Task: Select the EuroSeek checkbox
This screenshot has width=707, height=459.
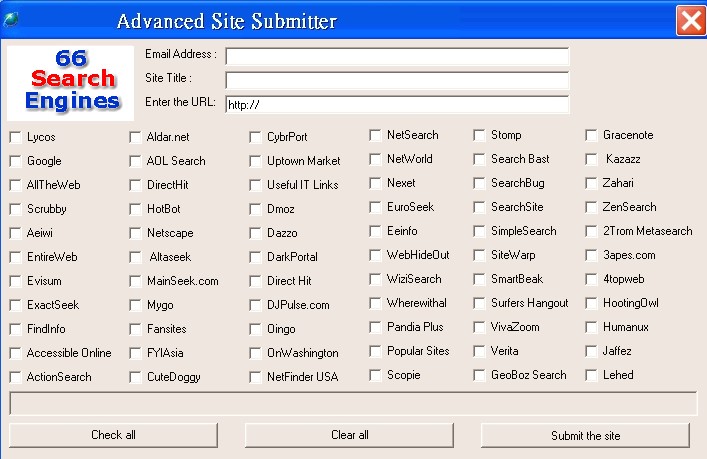Action: [x=375, y=207]
